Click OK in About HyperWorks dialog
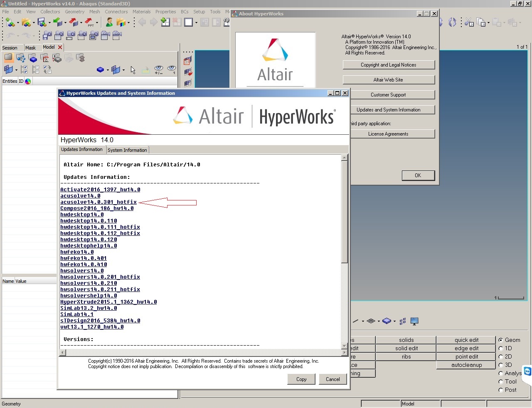 click(x=418, y=176)
